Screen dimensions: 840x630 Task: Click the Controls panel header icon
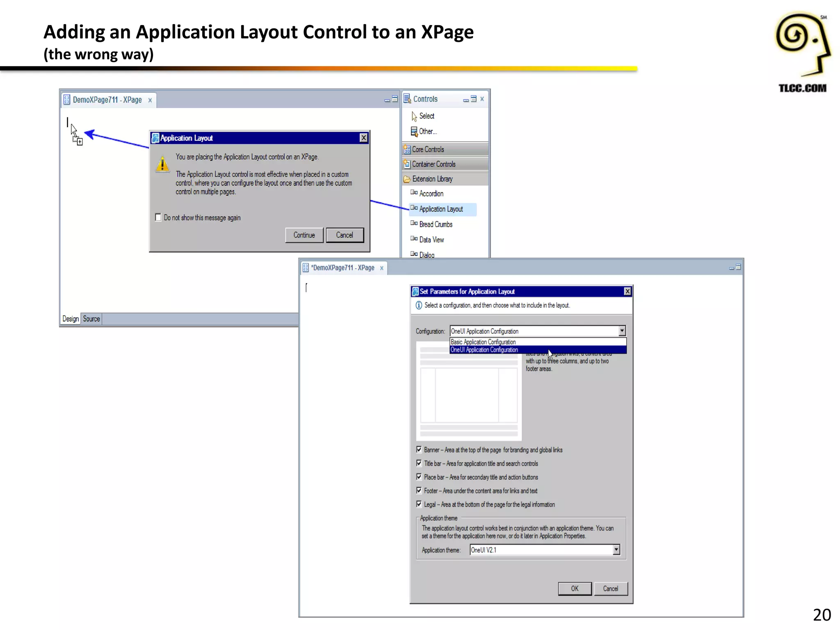tap(407, 99)
